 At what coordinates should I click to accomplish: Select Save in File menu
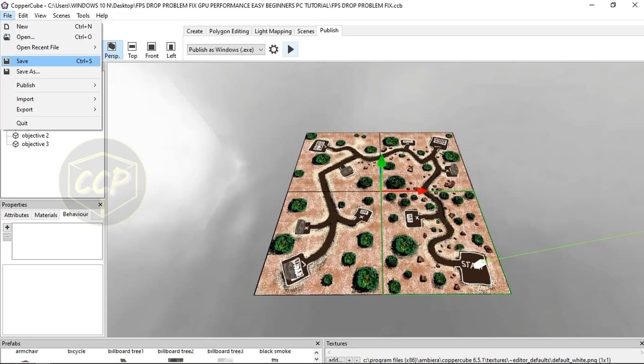[51, 61]
